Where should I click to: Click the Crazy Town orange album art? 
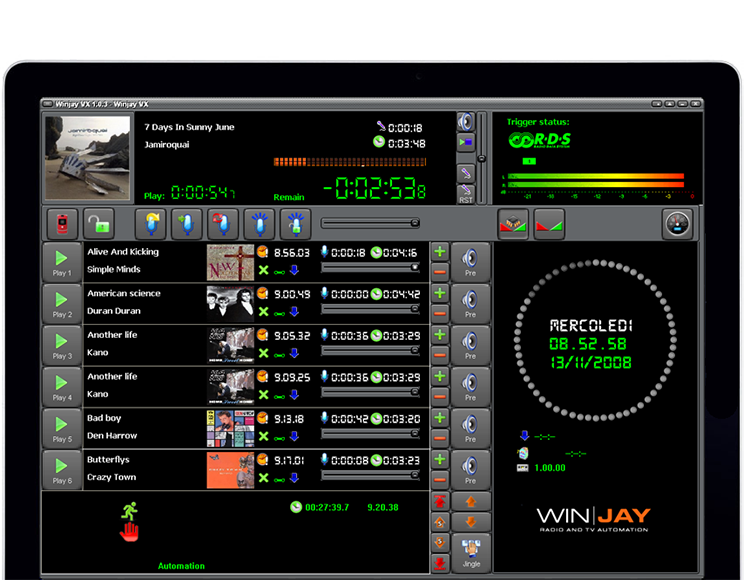[x=230, y=471]
